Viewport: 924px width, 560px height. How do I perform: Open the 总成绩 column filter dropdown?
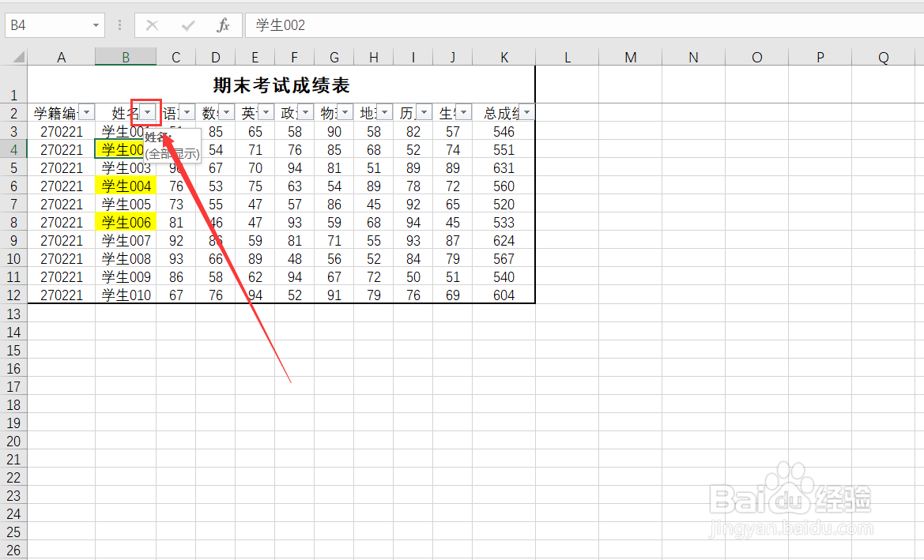(x=526, y=112)
